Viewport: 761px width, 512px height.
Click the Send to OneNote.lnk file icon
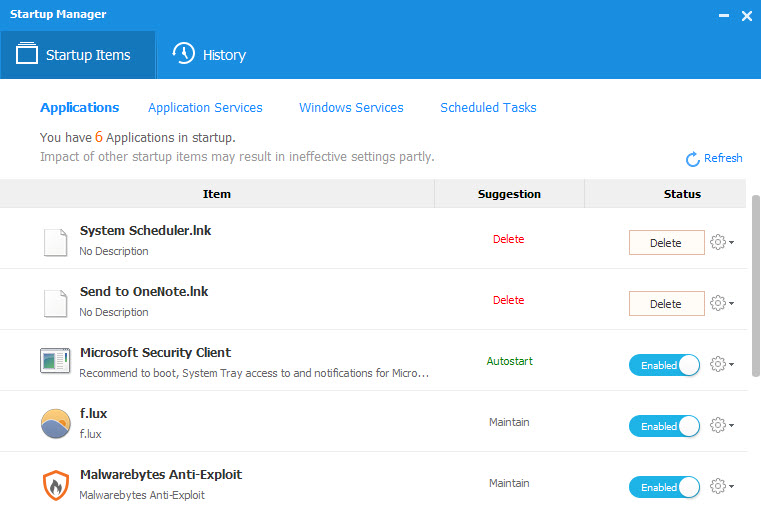click(55, 303)
